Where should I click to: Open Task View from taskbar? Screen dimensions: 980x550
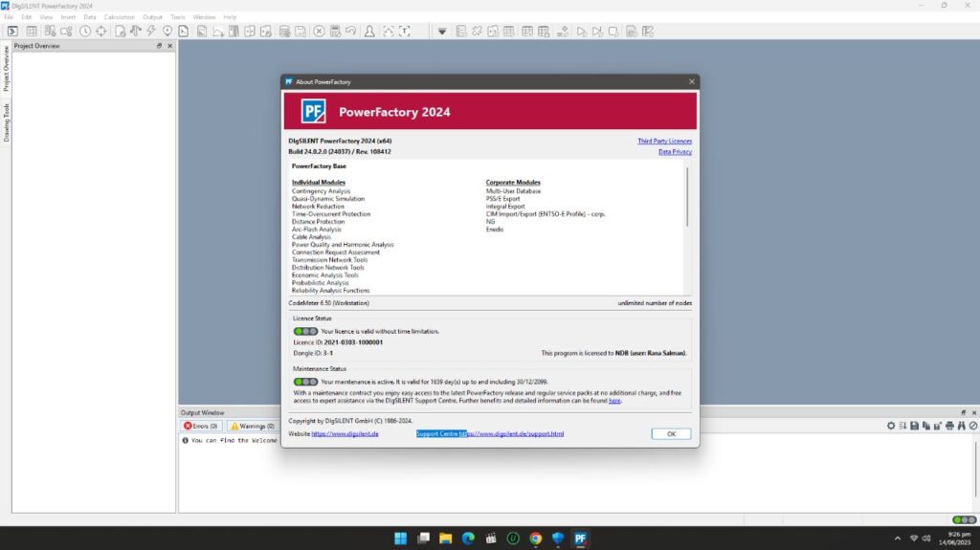tap(423, 539)
